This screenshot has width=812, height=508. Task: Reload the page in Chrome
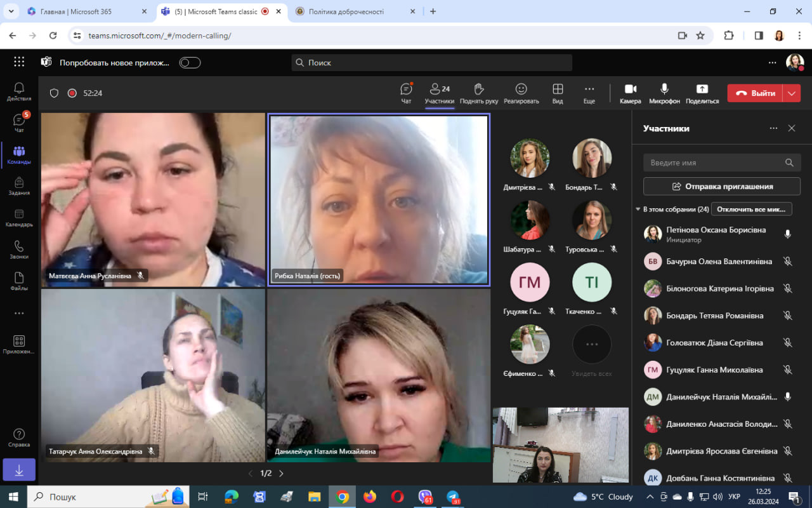[x=53, y=36]
